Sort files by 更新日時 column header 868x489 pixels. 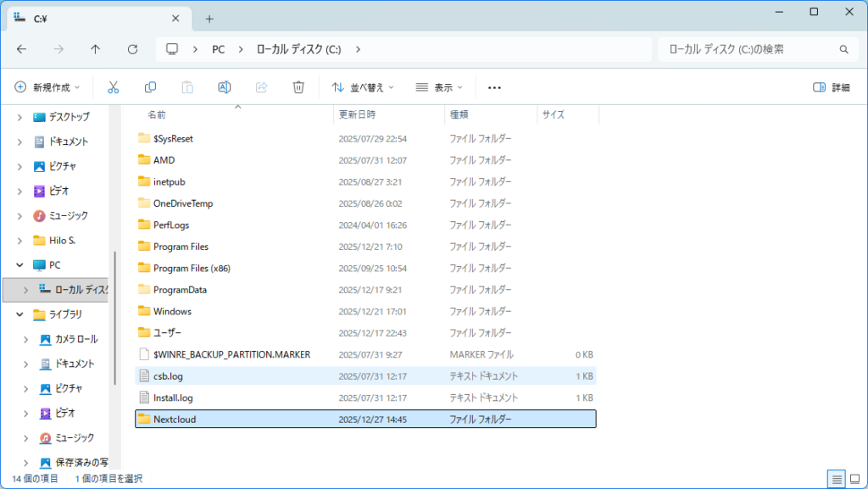(x=358, y=114)
